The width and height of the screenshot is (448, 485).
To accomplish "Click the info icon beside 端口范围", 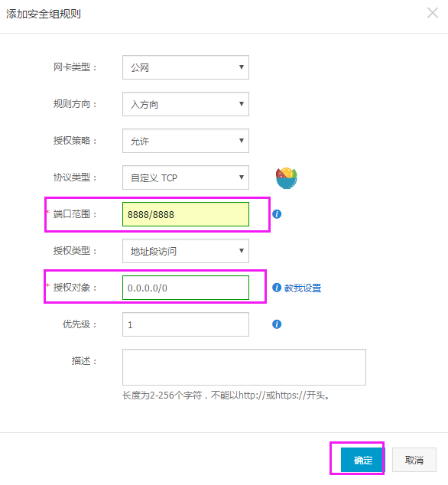I will tap(277, 214).
